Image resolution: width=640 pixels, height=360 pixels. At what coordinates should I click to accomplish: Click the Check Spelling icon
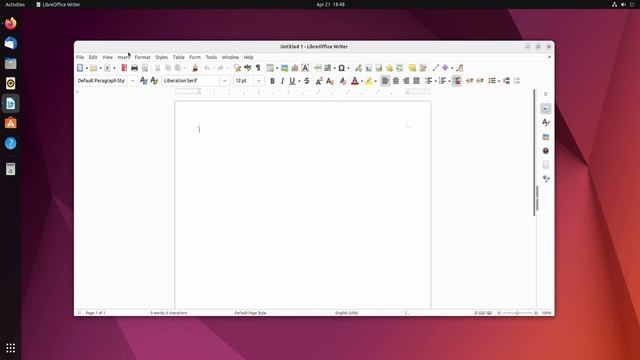point(248,68)
